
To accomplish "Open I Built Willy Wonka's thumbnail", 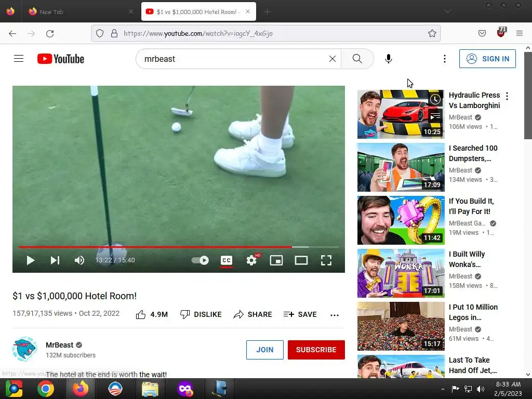I will pyautogui.click(x=401, y=273).
